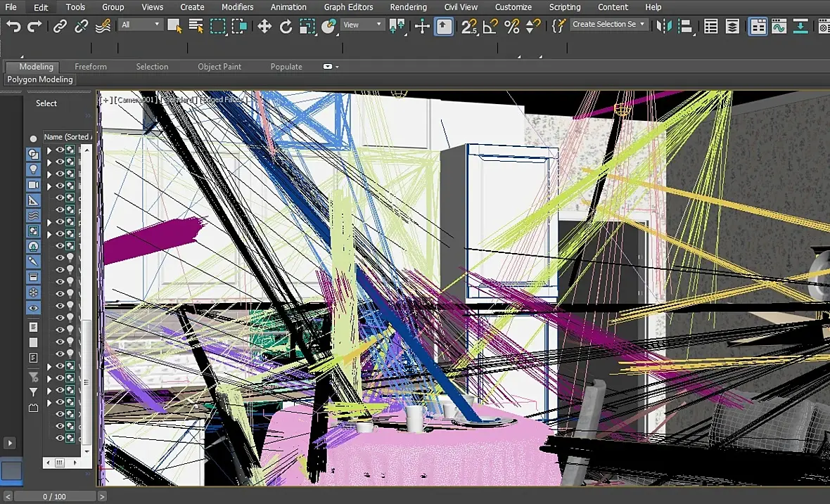Toggle the Percent Snap icon
This screenshot has height=504, width=830.
click(x=512, y=27)
